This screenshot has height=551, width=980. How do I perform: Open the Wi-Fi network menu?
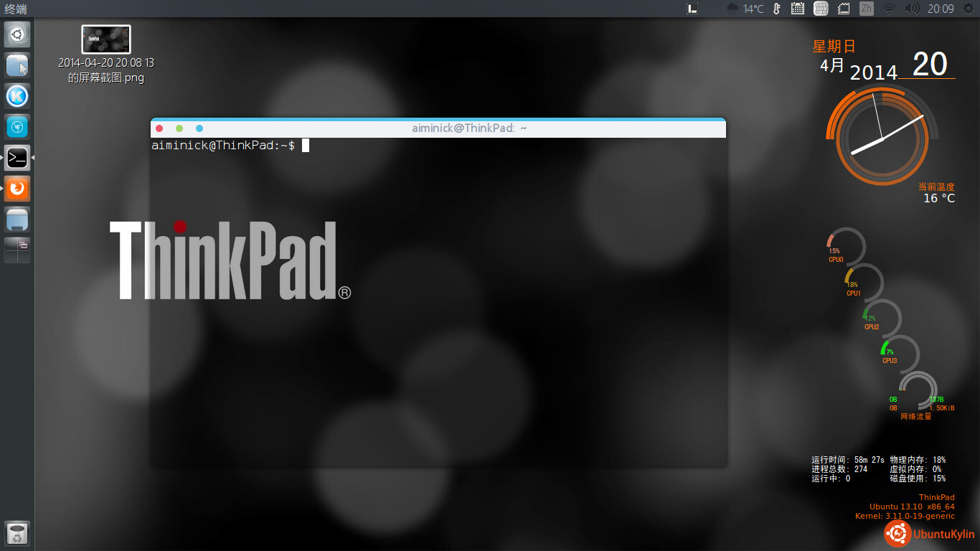point(889,9)
